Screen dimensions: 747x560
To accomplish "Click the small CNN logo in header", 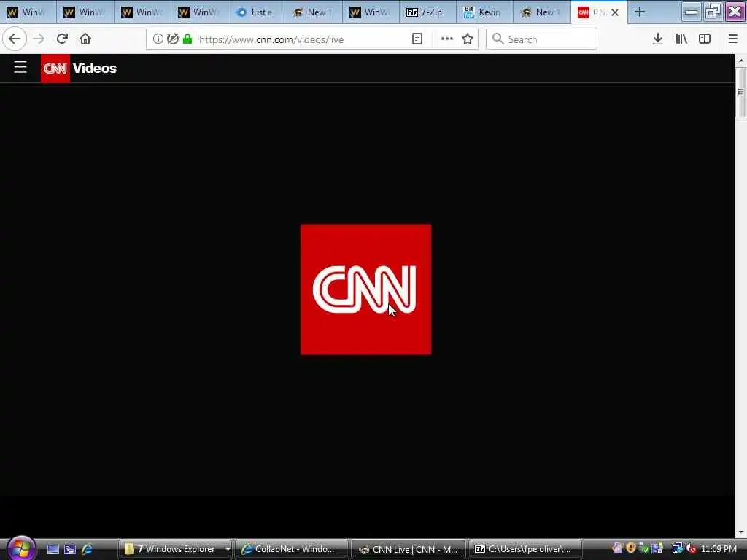I will click(x=55, y=68).
